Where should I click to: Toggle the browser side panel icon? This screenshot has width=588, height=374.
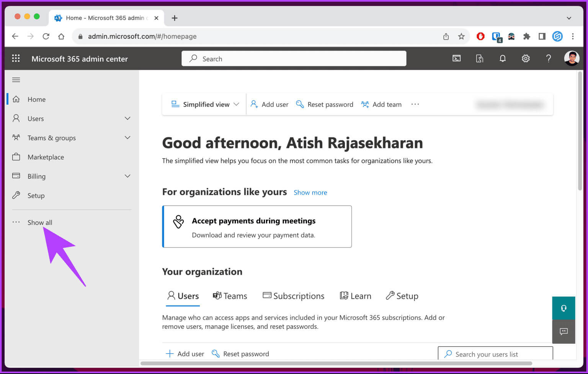point(542,36)
